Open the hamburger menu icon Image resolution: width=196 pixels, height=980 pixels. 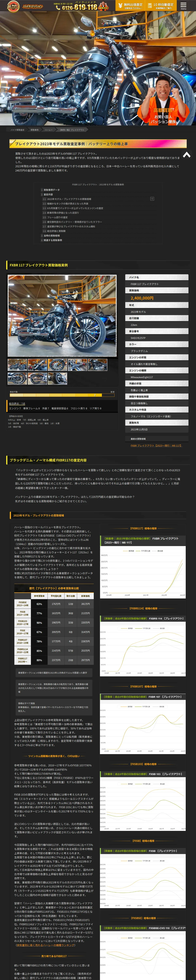tap(183, 5)
